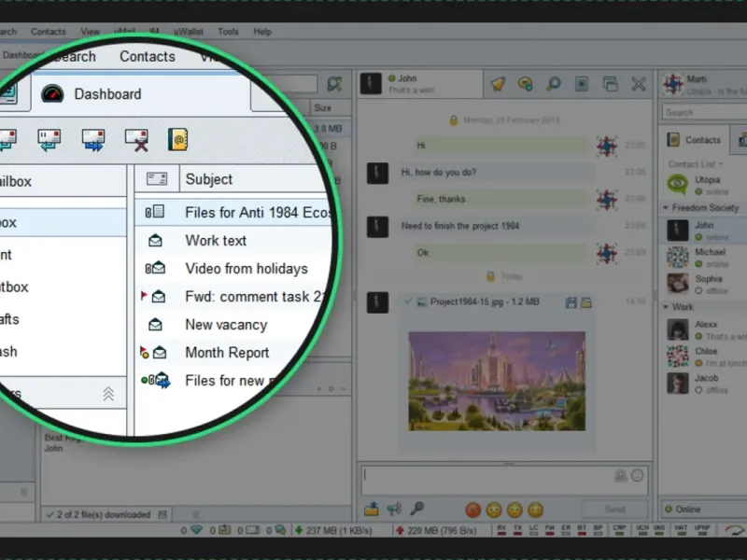Collapse the Work contact group
The width and height of the screenshot is (747, 560).
click(x=666, y=307)
